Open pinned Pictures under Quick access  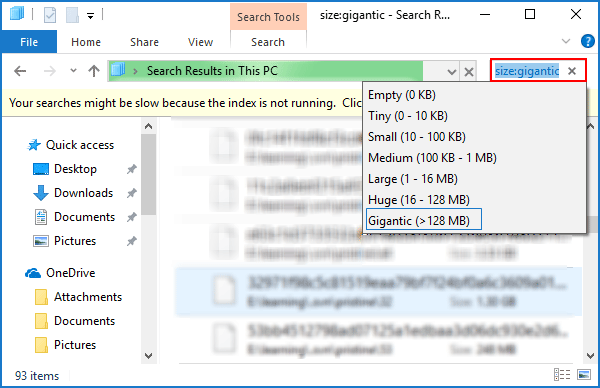click(x=75, y=241)
